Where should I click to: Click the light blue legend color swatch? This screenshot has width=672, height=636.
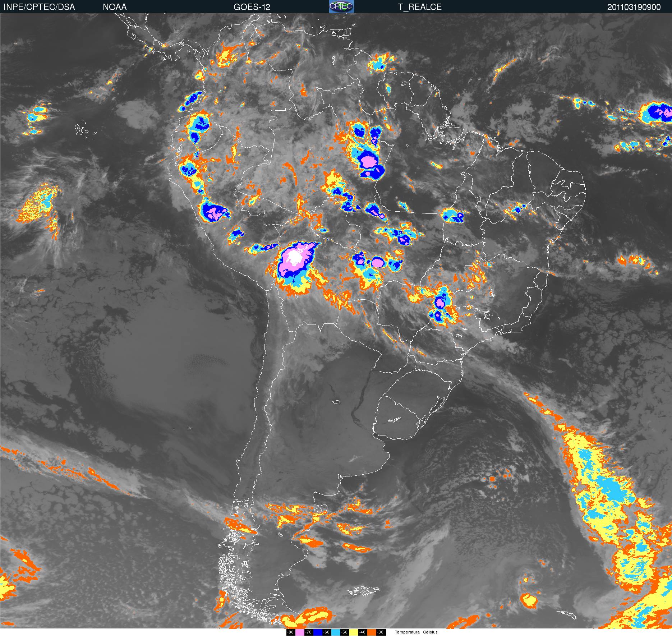(x=336, y=632)
